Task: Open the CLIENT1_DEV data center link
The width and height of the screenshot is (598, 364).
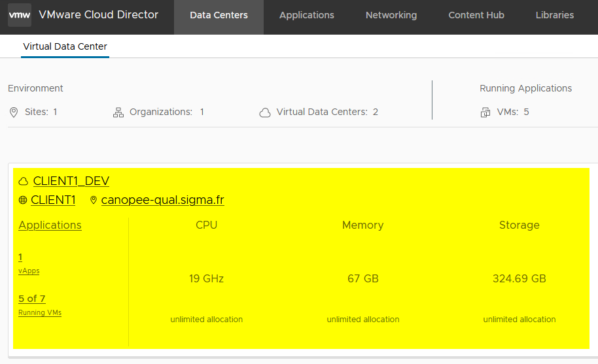Action: (71, 181)
